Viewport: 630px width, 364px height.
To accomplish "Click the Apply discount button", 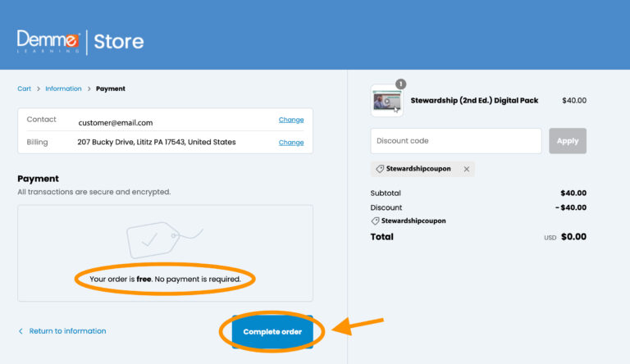I will click(567, 141).
